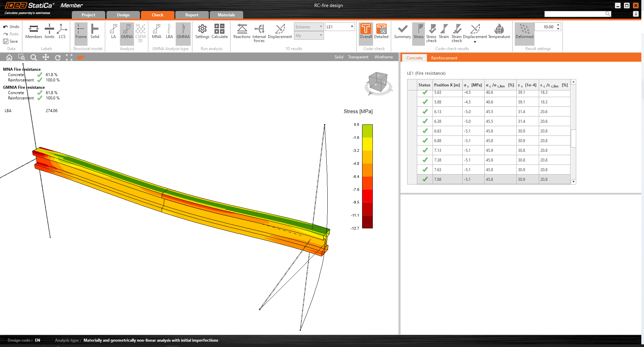
Task: Set view mode to Wireframe
Action: (x=383, y=57)
